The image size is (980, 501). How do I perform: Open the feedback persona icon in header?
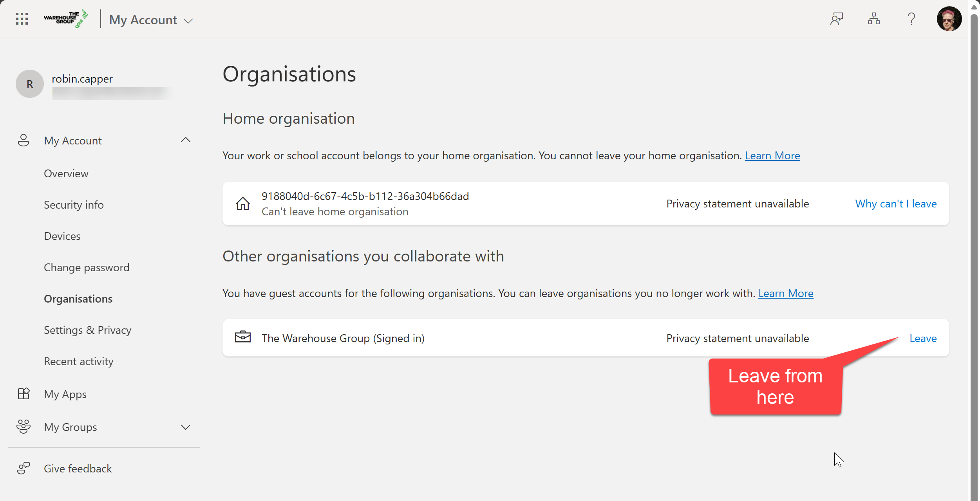836,19
